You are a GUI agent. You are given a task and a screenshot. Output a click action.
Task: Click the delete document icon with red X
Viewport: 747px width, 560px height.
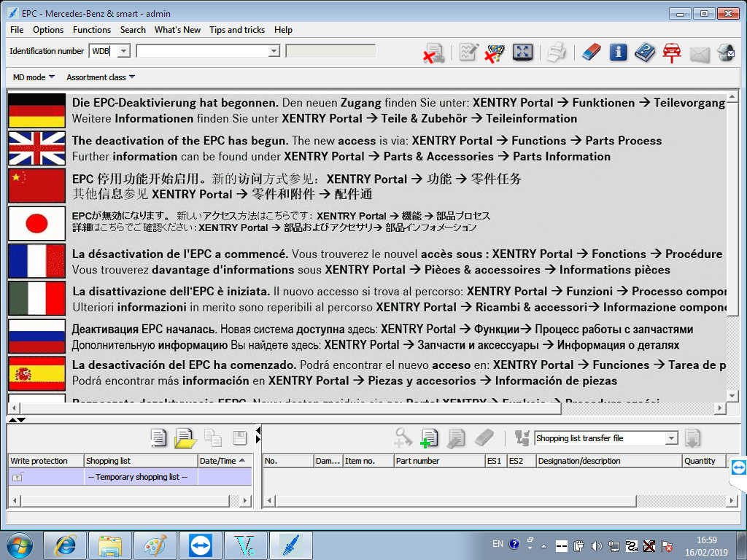(433, 52)
